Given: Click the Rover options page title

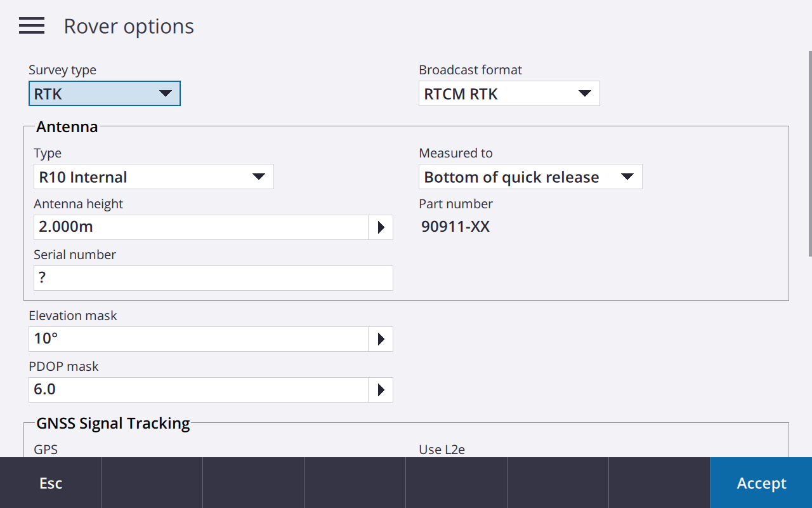Looking at the screenshot, I should pyautogui.click(x=129, y=27).
